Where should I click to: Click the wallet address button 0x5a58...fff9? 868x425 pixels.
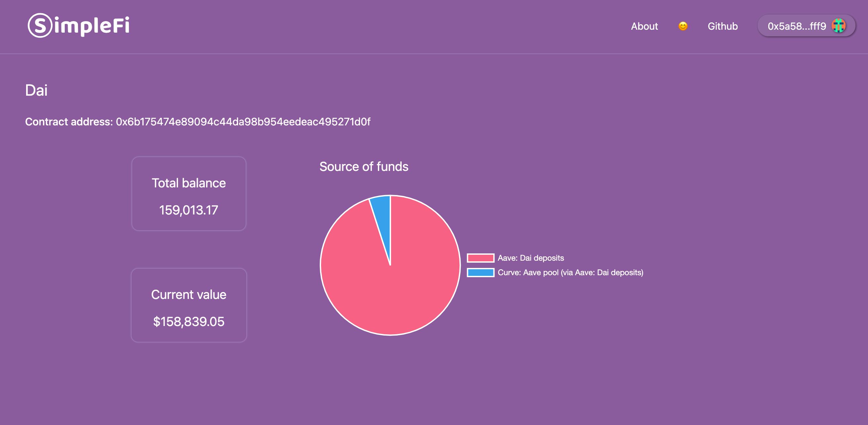pos(806,26)
